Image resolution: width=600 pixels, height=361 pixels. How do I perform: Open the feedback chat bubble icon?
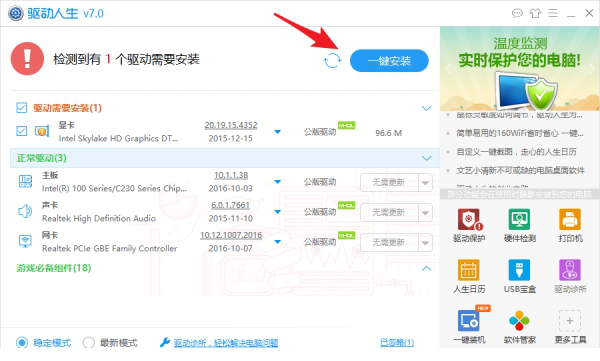[517, 13]
